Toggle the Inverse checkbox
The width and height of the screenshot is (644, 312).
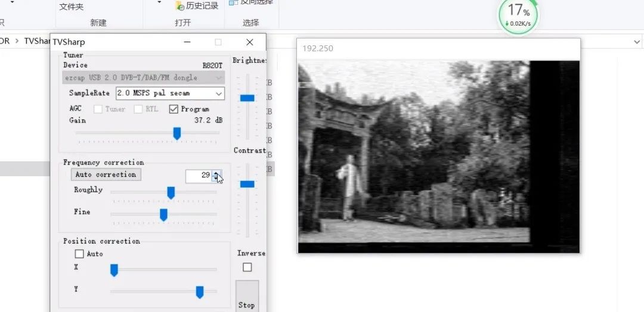point(247,267)
